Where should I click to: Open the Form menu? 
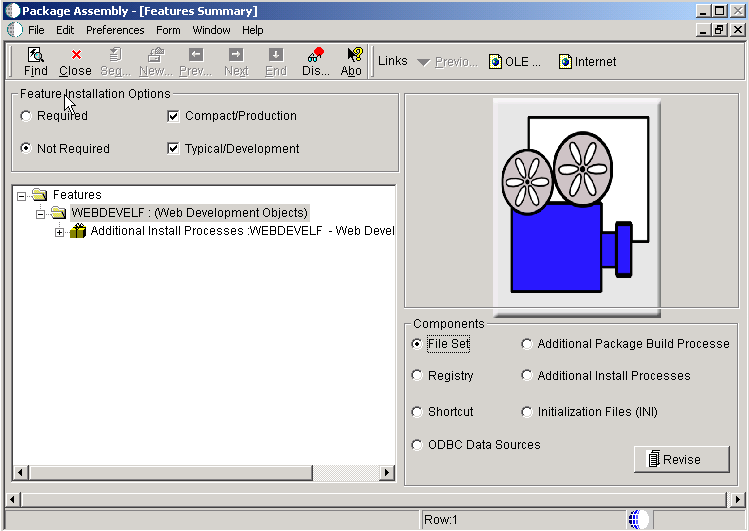click(x=168, y=30)
